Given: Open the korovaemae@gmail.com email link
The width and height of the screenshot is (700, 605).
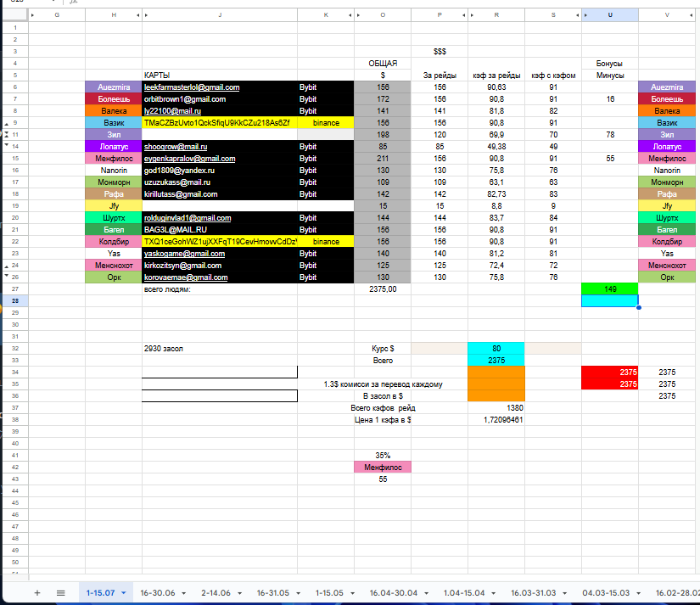Looking at the screenshot, I should tap(186, 277).
